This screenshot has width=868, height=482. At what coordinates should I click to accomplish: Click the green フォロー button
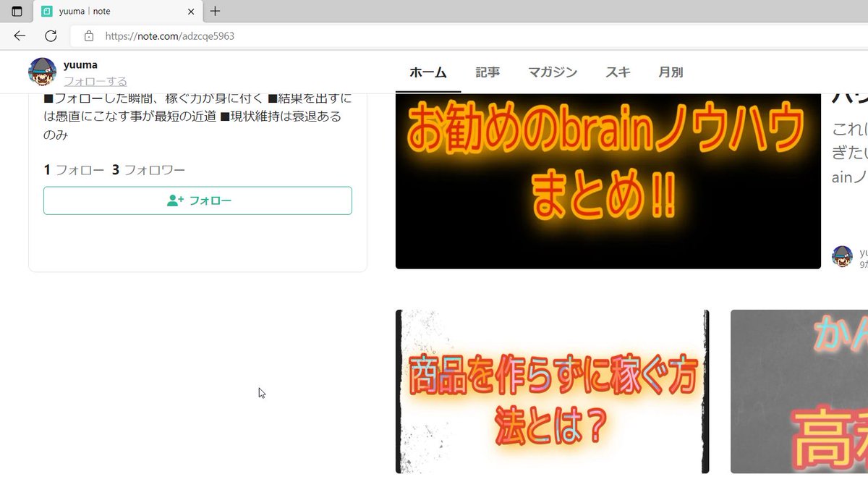197,200
